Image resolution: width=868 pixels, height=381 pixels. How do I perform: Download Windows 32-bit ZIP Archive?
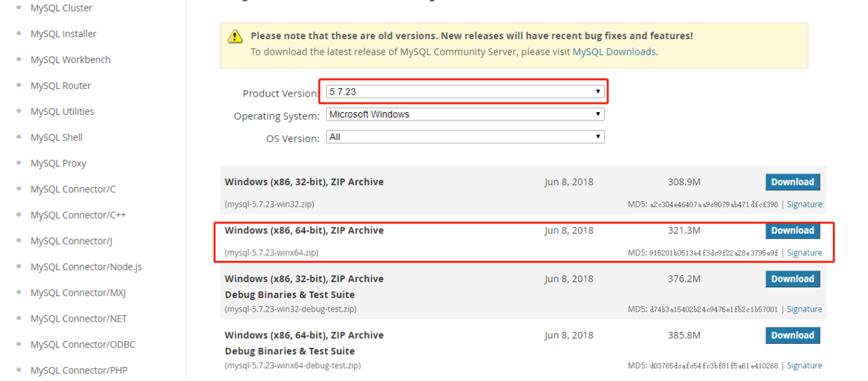click(x=792, y=182)
